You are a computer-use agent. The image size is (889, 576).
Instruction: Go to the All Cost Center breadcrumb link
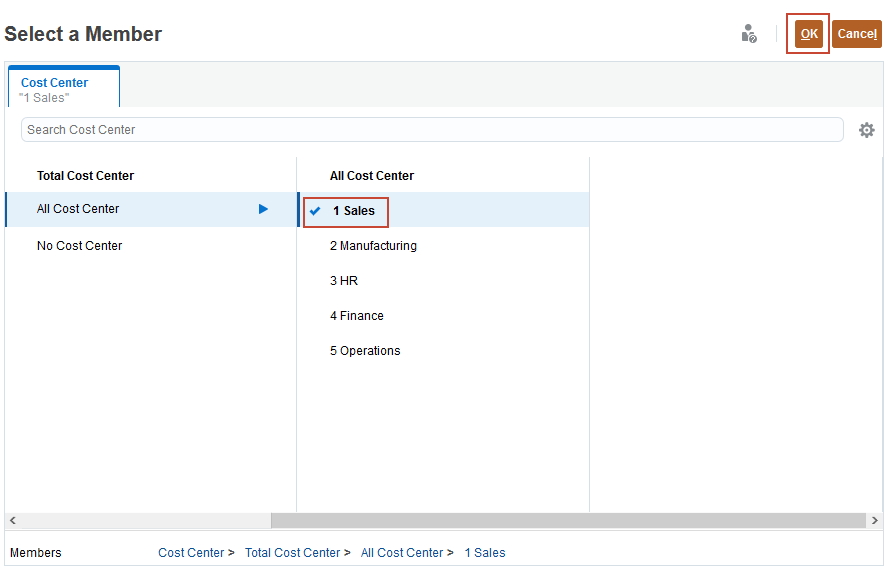point(401,552)
